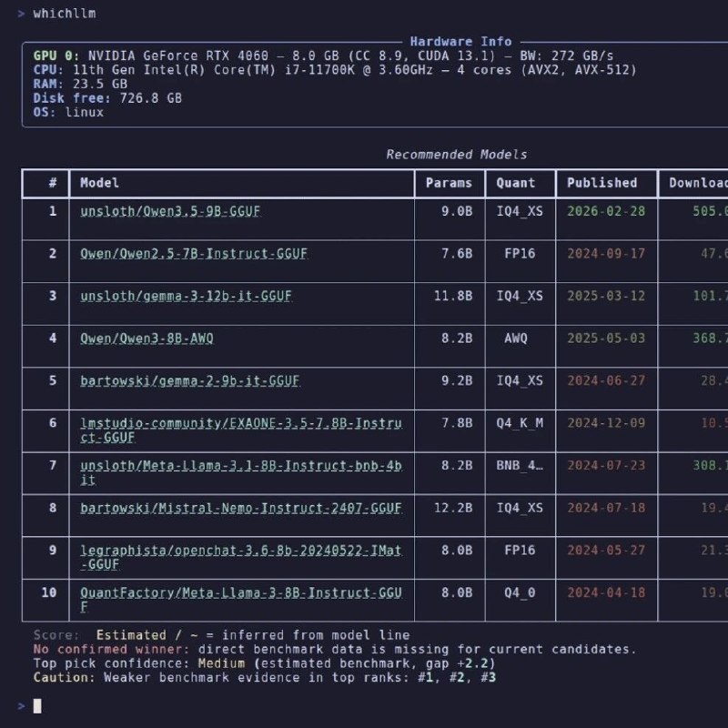Click the AWQ quant cell
The height and width of the screenshot is (728, 728).
(x=516, y=339)
